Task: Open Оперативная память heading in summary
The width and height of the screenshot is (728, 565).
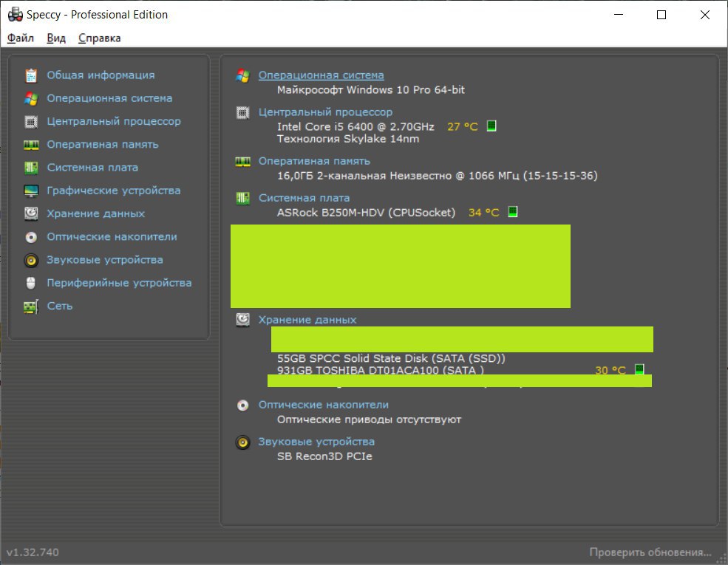Action: 314,161
